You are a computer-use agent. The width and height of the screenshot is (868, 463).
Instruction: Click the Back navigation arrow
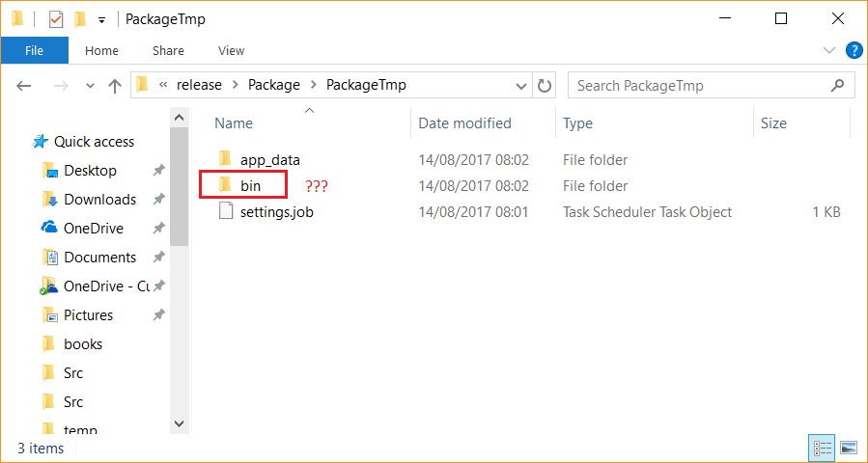[25, 86]
